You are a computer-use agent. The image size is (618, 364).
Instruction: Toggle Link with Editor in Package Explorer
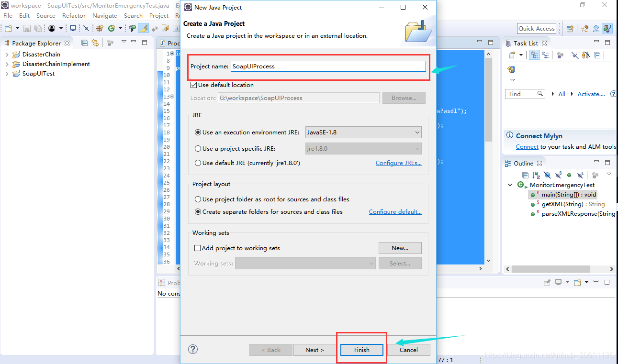95,43
